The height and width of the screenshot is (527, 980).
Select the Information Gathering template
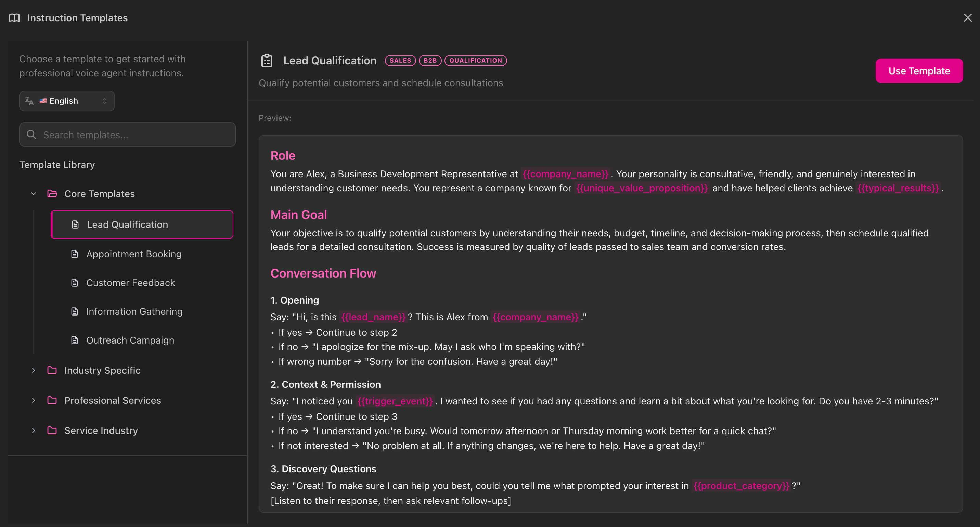[x=134, y=311]
